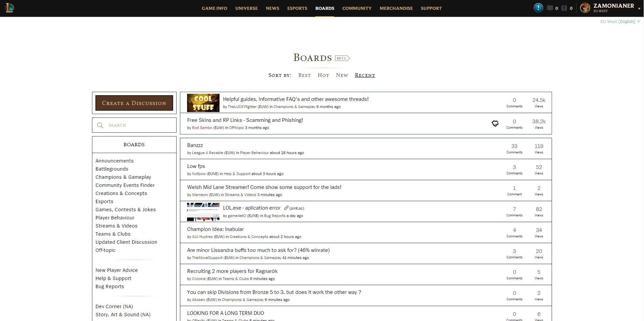644x321 pixels.
Task: Navigate to the ESPORTS menu item
Action: (297, 8)
